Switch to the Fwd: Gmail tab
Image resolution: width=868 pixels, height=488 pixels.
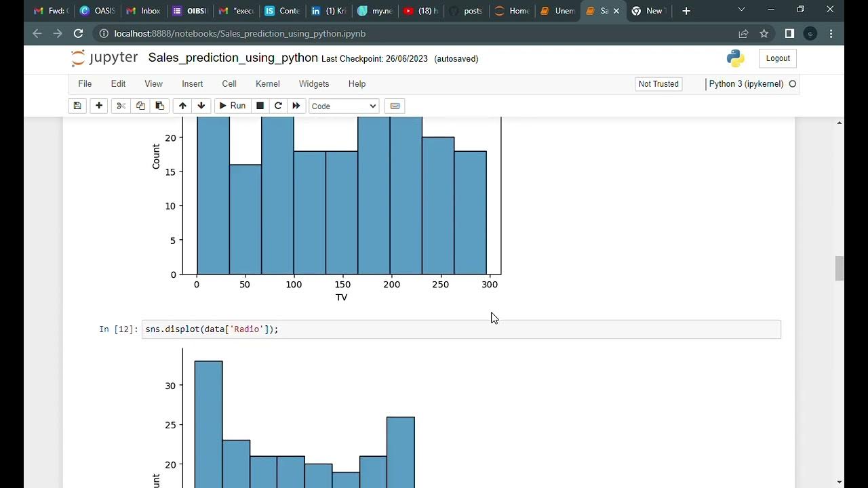51,11
